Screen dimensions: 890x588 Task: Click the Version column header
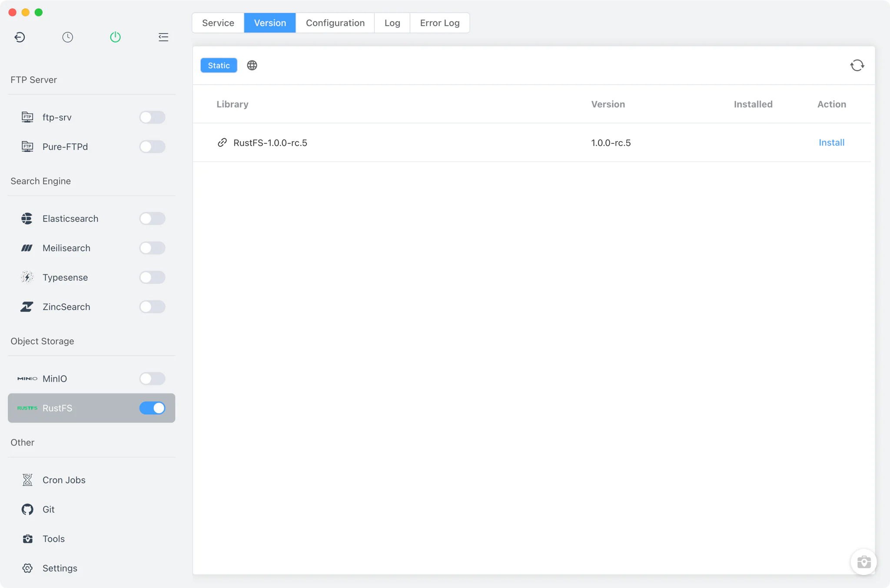tap(608, 104)
